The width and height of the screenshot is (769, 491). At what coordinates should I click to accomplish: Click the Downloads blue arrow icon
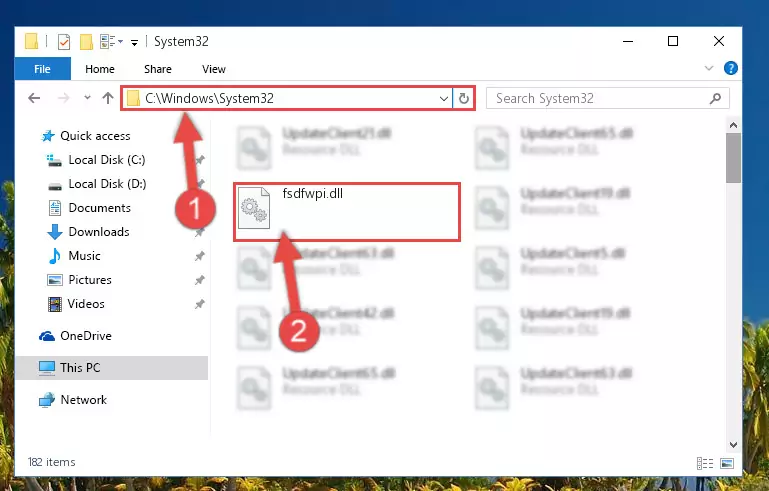click(x=54, y=232)
